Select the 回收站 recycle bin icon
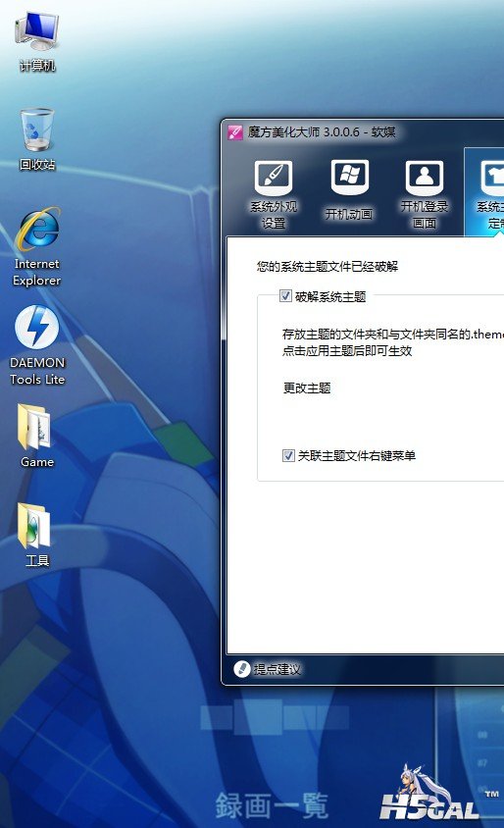Image resolution: width=504 pixels, height=828 pixels. coord(37,140)
